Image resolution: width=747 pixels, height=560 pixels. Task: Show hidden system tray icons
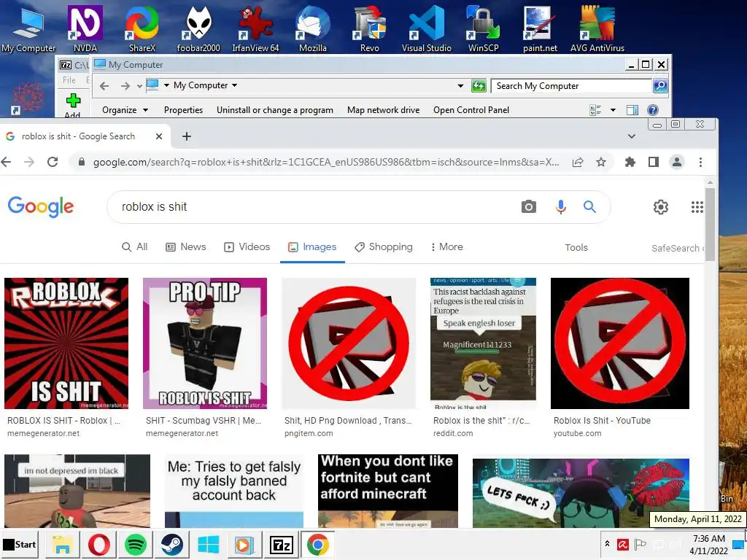[x=607, y=543]
